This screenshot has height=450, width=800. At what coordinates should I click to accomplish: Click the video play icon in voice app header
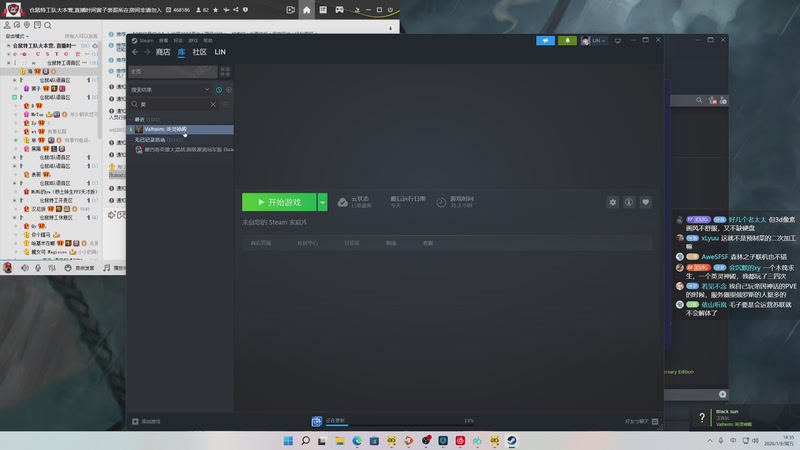pos(290,10)
